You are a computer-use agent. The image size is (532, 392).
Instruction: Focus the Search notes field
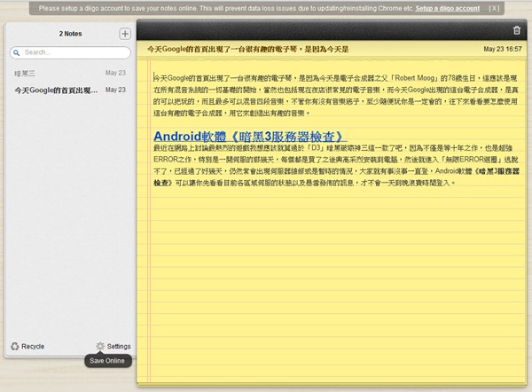73,53
